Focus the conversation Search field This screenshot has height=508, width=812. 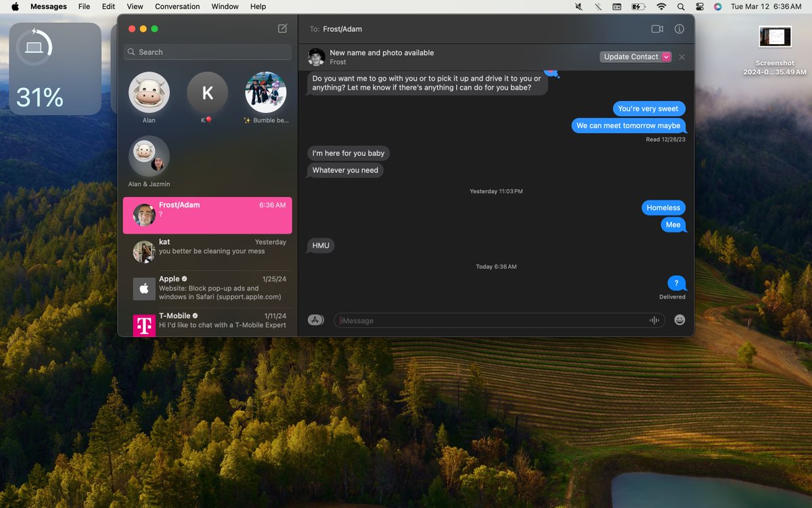tap(208, 52)
